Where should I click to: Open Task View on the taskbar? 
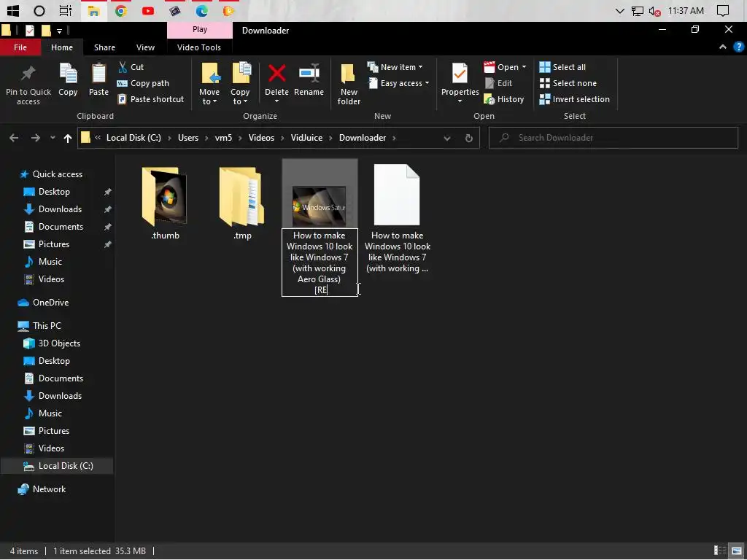65,10
